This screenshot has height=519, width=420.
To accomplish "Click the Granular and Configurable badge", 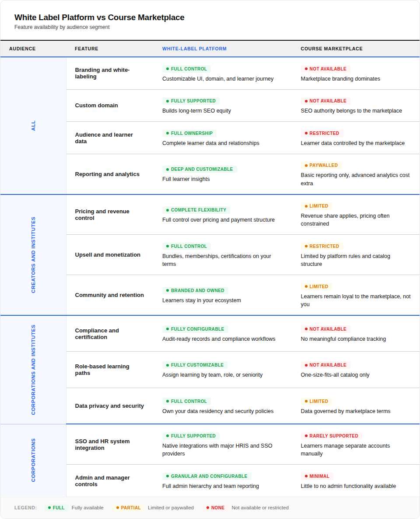I will 206,476.
